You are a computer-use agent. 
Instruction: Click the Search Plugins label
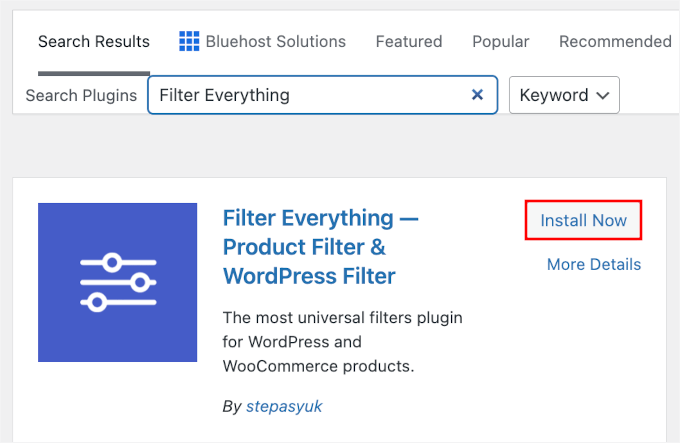coord(82,96)
